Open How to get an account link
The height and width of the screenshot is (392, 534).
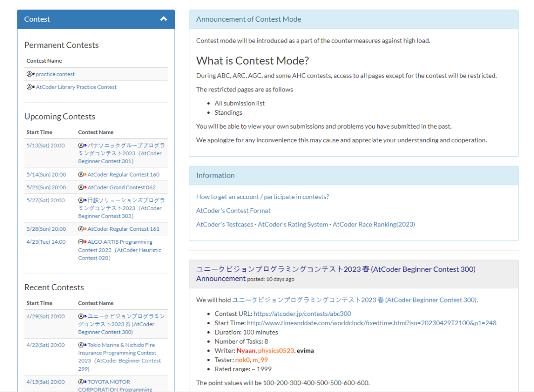263,197
